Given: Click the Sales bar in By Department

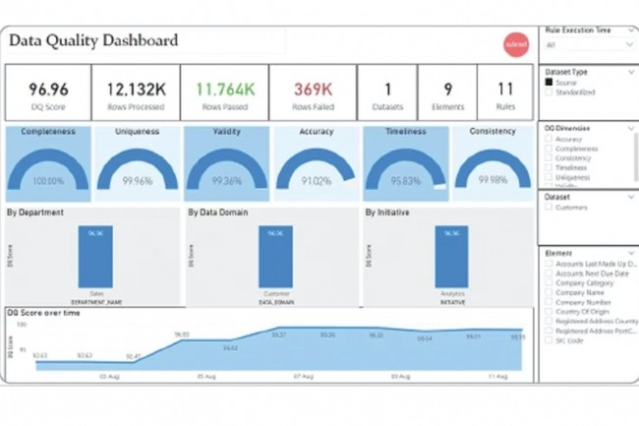Looking at the screenshot, I should pyautogui.click(x=95, y=257).
